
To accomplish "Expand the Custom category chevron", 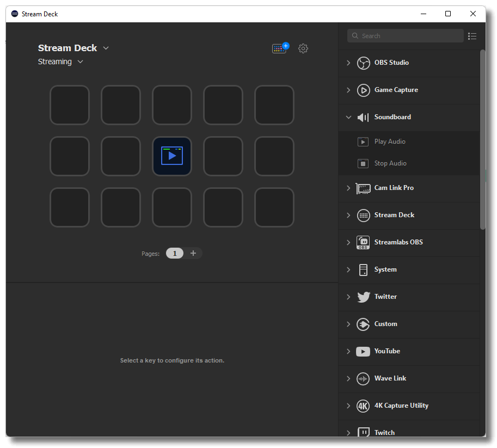I will [348, 324].
